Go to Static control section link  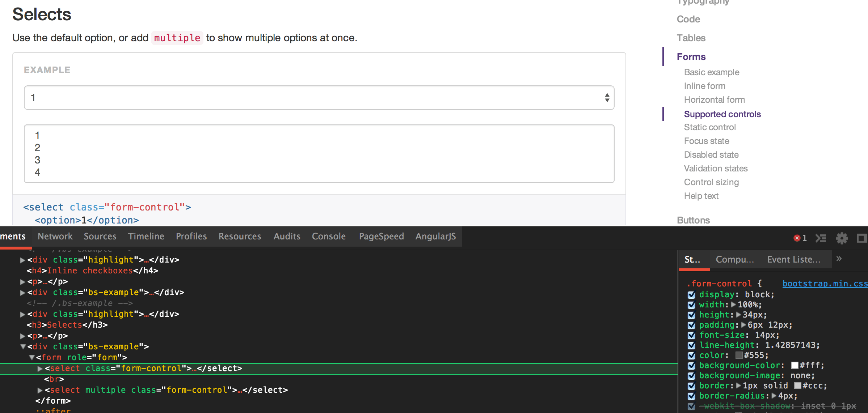pyautogui.click(x=709, y=127)
